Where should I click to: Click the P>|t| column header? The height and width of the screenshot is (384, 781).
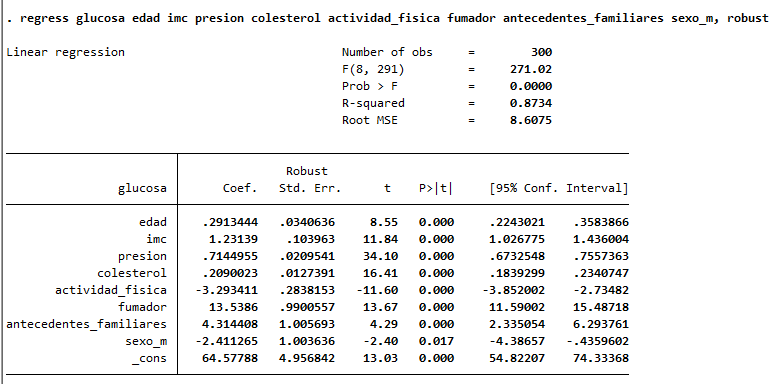click(436, 189)
